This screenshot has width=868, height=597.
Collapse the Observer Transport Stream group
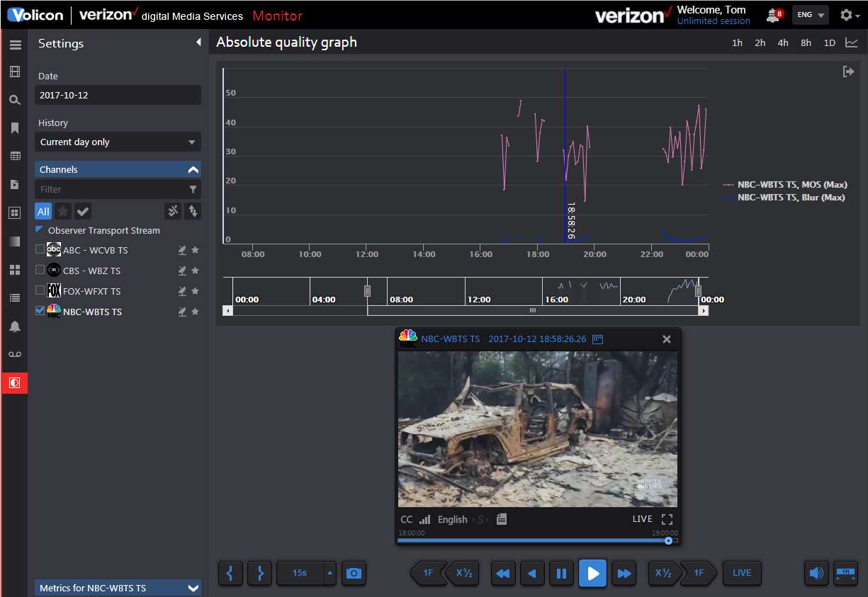[39, 229]
